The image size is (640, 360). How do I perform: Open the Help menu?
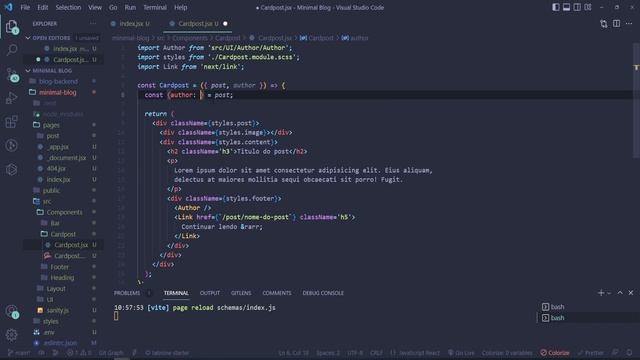point(180,7)
